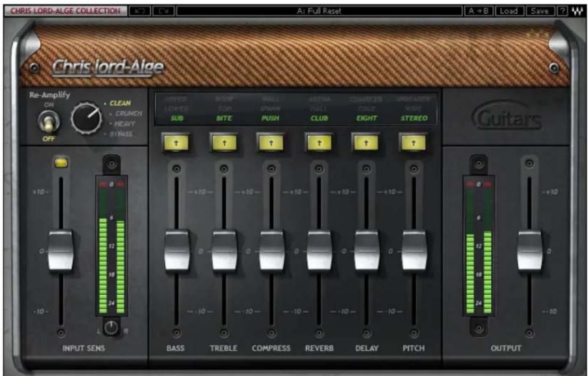This screenshot has width=588, height=376.
Task: Select the BYPASS amp mode
Action: [121, 134]
